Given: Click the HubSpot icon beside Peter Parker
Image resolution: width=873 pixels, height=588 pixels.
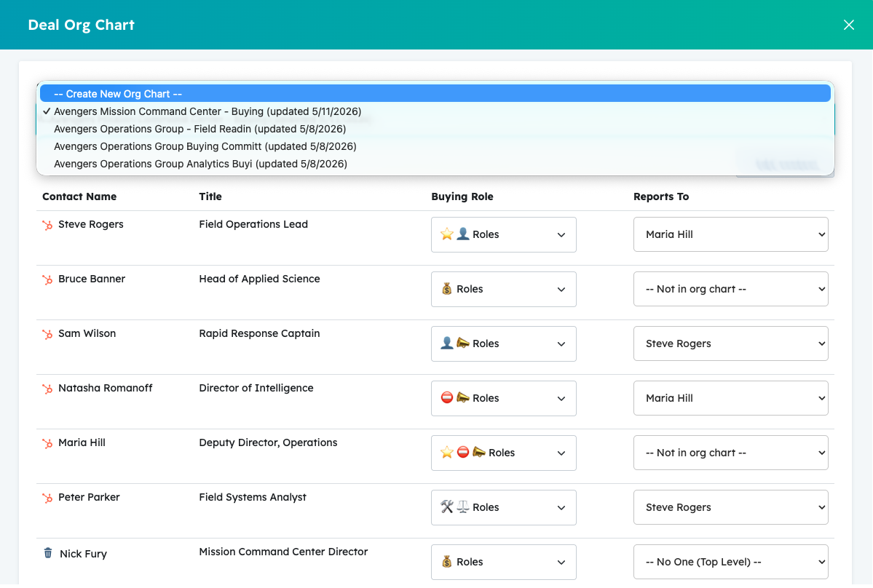Looking at the screenshot, I should point(47,497).
